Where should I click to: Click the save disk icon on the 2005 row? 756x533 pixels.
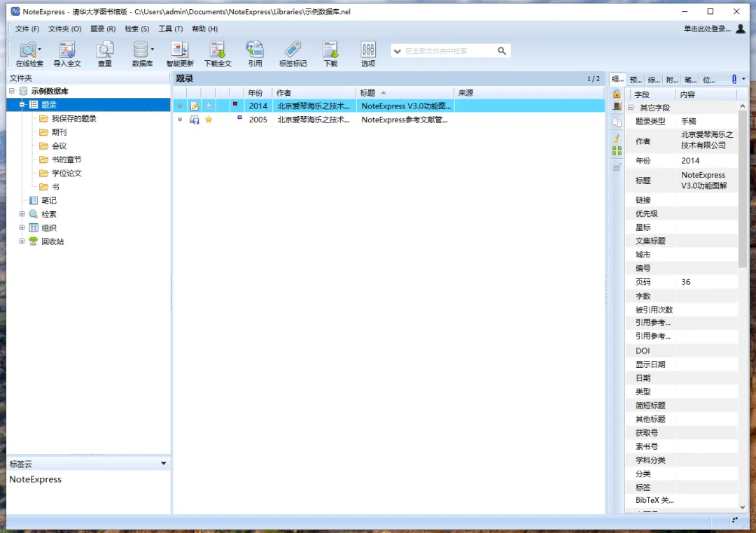[195, 120]
